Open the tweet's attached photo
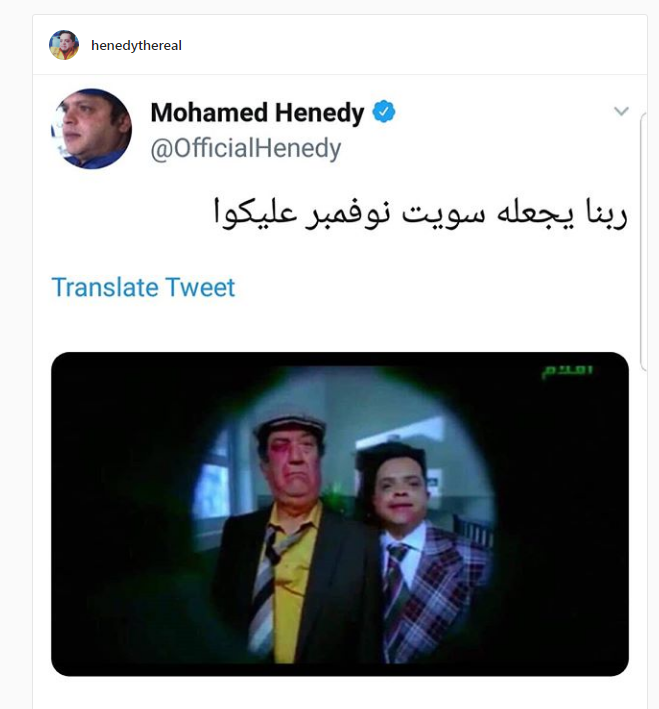This screenshot has width=659, height=709. click(x=340, y=514)
